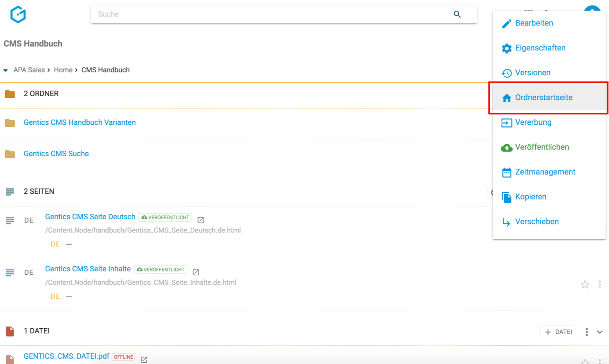Open Gentics CMS Seite Deutsch in new tab icon
The height and width of the screenshot is (364, 609).
201,220
